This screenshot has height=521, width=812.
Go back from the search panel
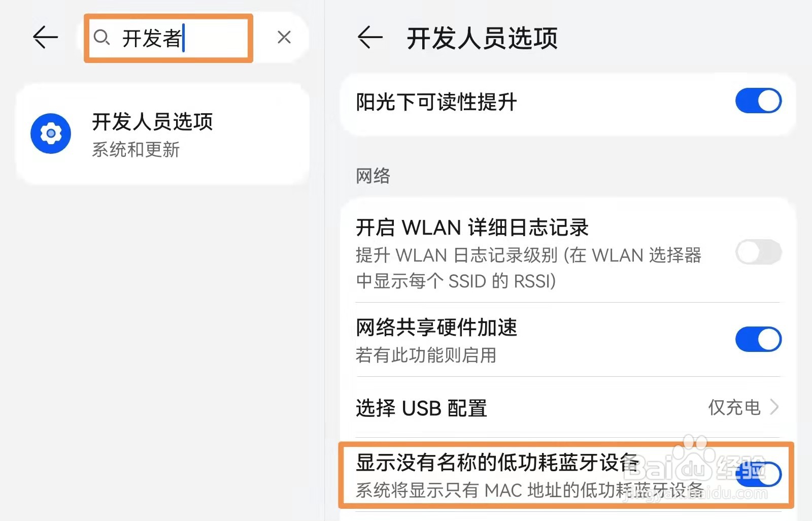tap(46, 37)
